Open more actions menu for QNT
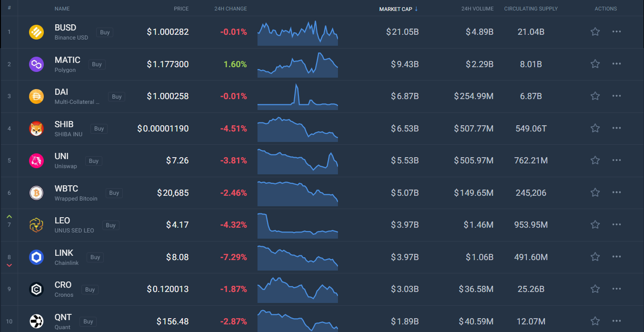Image resolution: width=644 pixels, height=332 pixels. point(616,321)
